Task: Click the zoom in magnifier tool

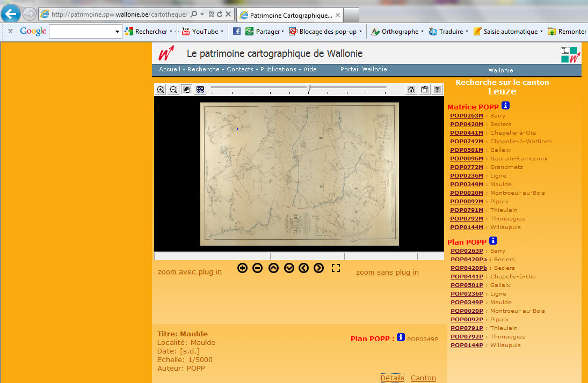Action: point(161,90)
